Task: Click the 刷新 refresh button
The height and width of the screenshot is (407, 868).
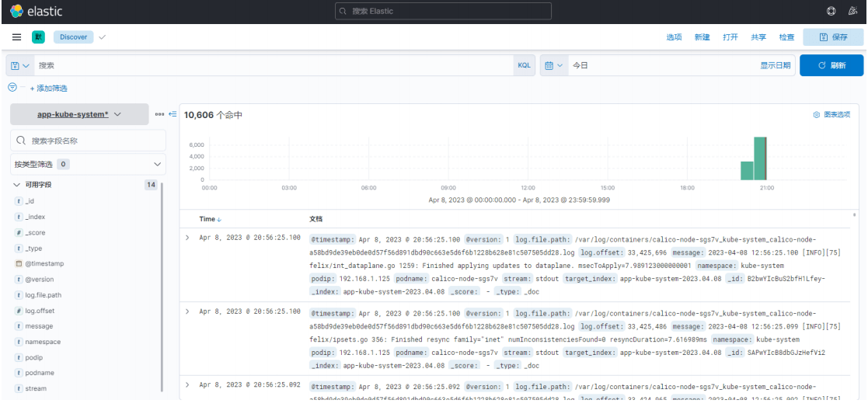Action: tap(831, 66)
